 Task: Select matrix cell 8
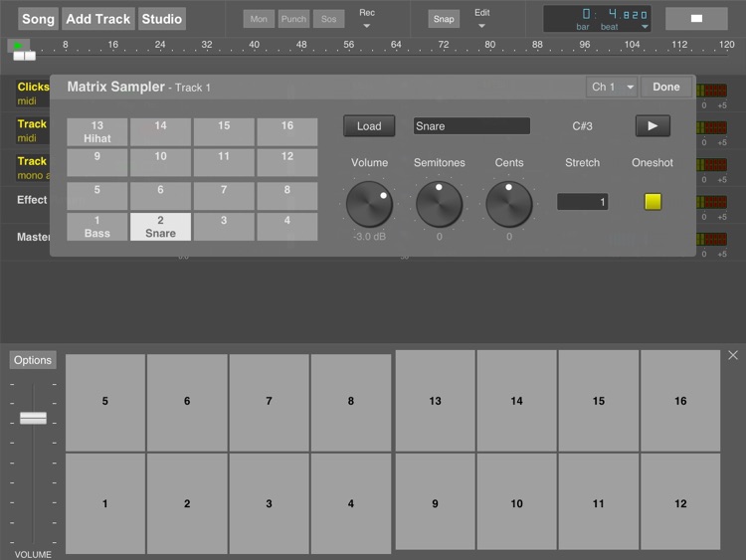point(286,196)
